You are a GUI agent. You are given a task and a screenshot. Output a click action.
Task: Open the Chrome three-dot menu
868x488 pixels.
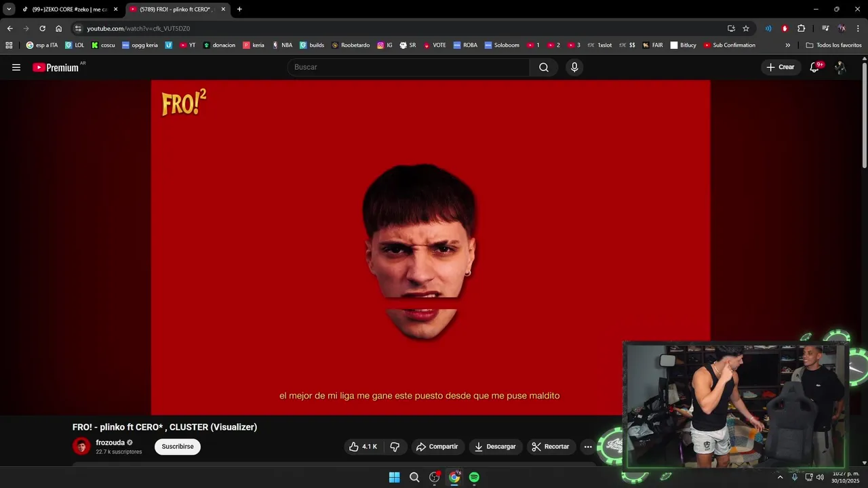pos(859,28)
